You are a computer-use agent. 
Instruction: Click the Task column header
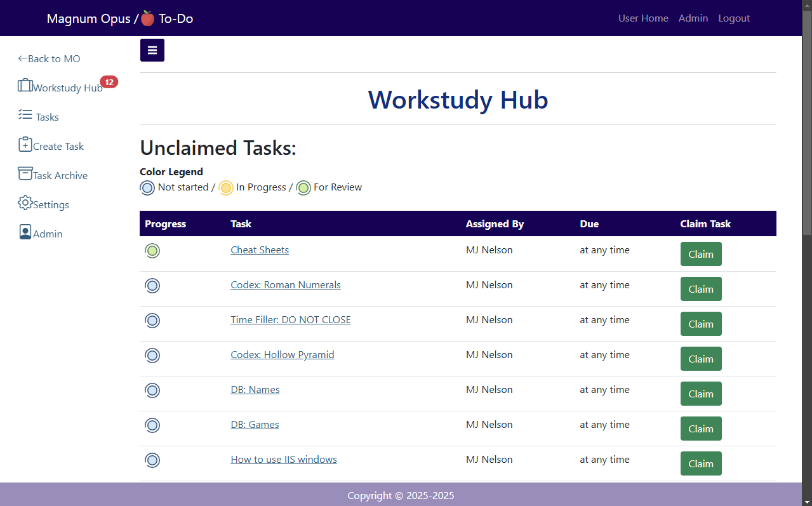[241, 223]
